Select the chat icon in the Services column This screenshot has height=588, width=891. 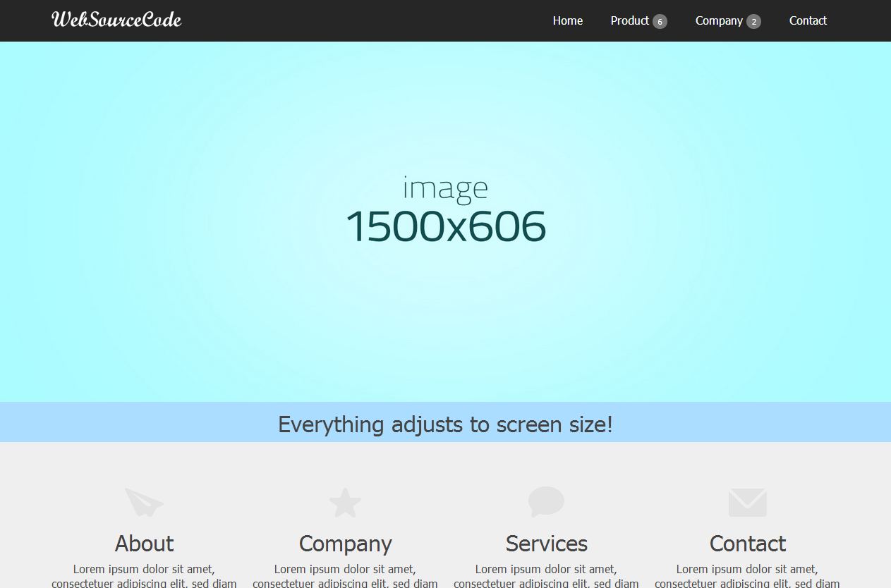click(546, 502)
